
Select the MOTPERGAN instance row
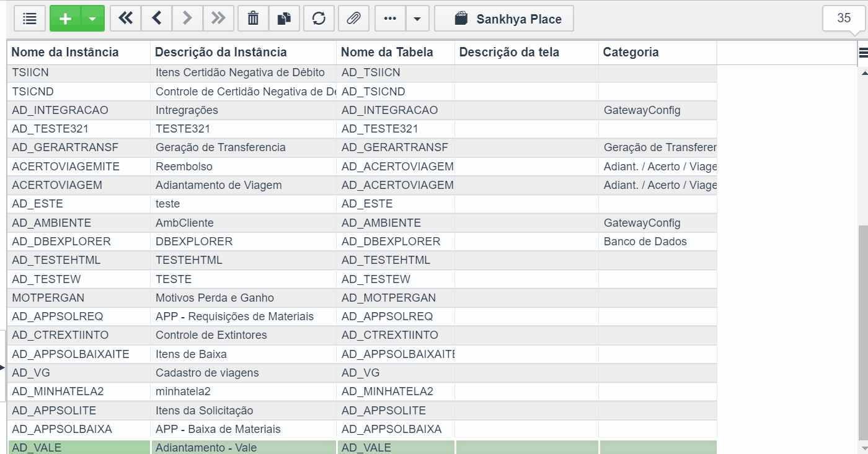(x=362, y=298)
